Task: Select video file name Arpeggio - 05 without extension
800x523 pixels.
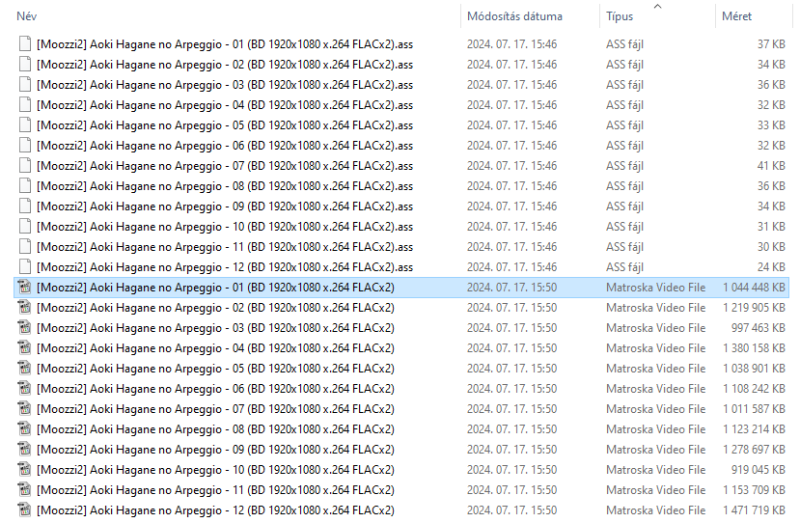Action: pos(215,369)
